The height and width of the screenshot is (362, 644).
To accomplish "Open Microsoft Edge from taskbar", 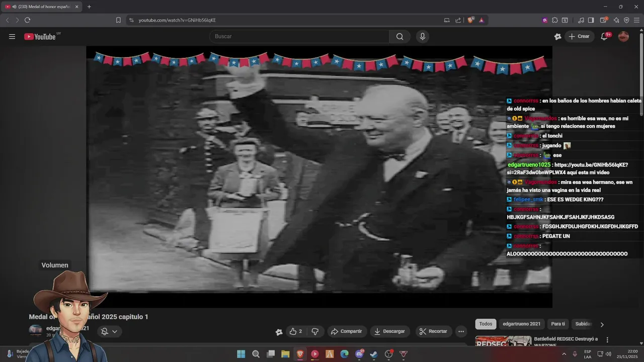I will pos(344,354).
